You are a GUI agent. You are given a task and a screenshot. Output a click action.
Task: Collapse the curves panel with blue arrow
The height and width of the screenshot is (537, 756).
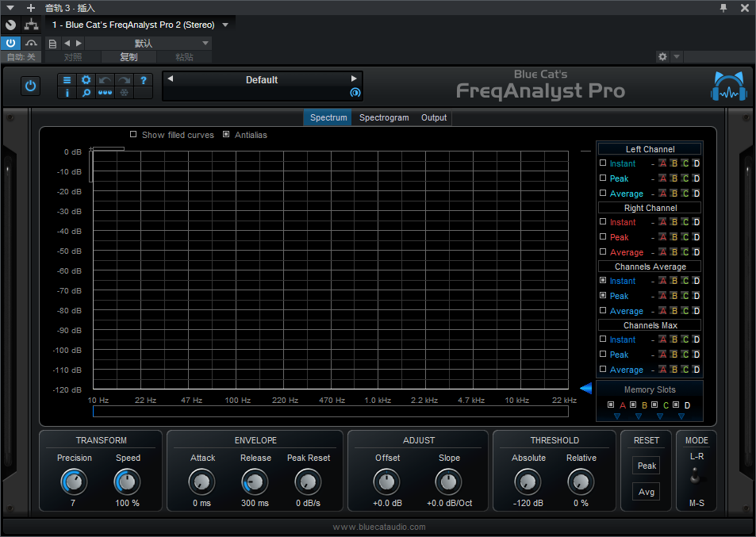click(585, 388)
